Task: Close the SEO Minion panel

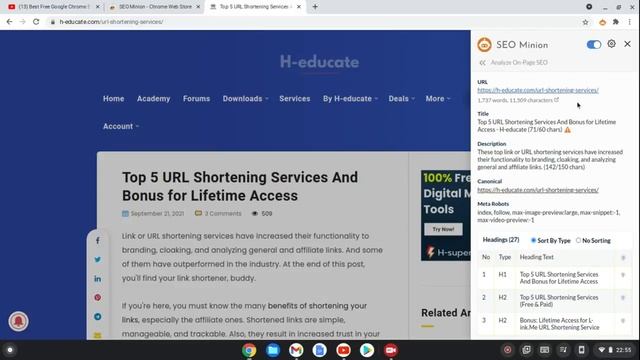Action: pyautogui.click(x=627, y=44)
